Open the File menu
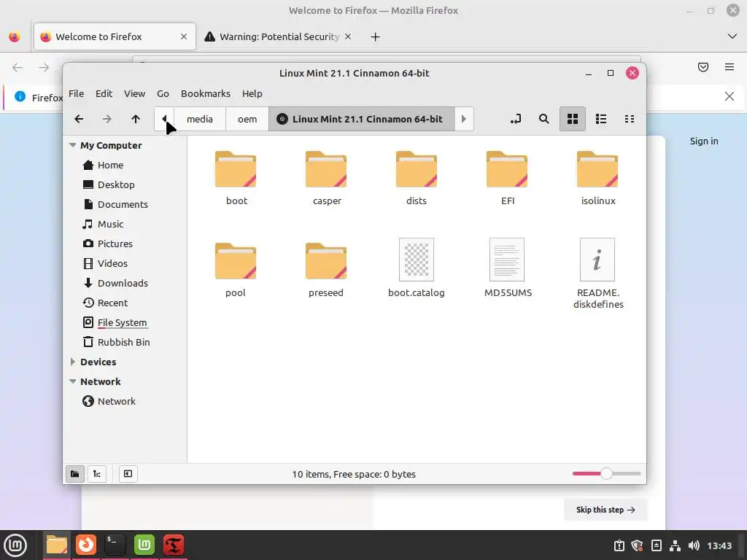Image resolution: width=747 pixels, height=560 pixels. point(76,94)
